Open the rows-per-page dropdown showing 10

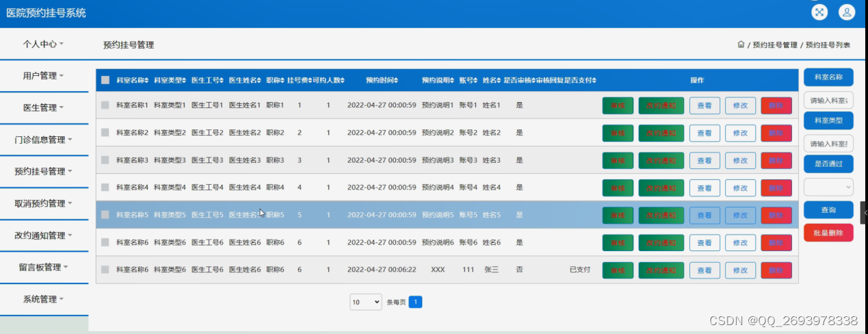[366, 302]
